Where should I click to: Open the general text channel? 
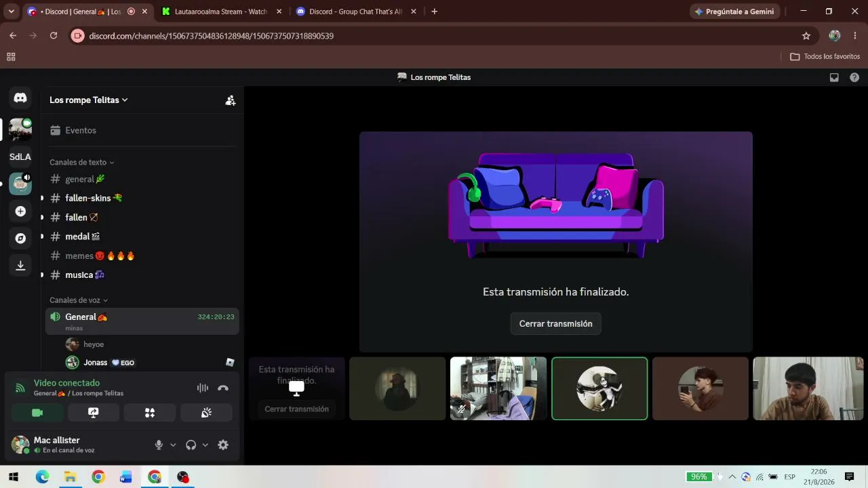[x=142, y=180]
